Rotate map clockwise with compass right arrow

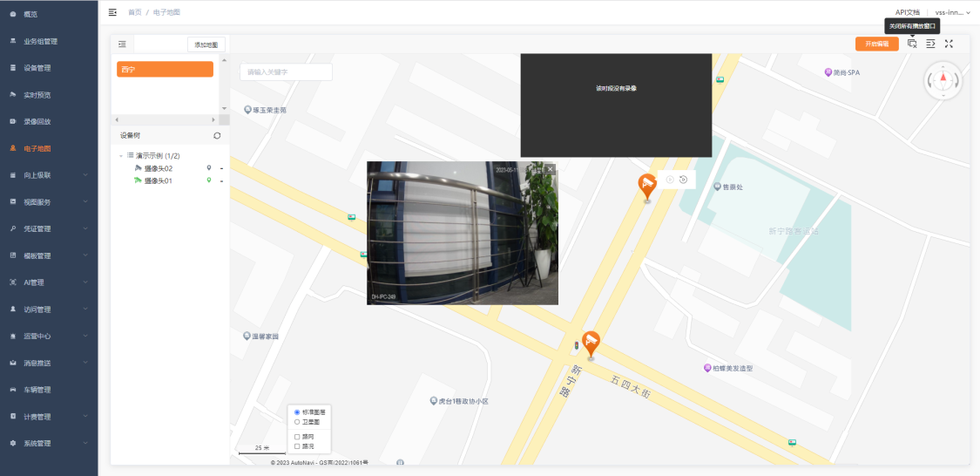956,81
